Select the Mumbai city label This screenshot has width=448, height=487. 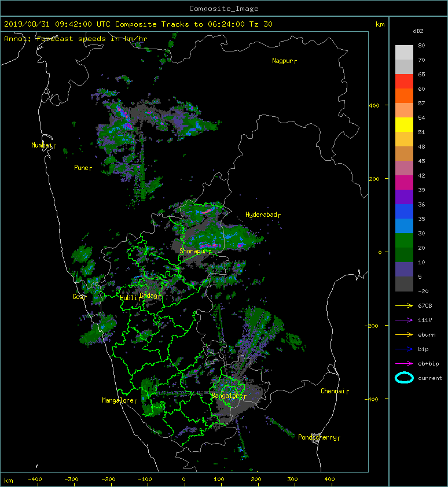tap(42, 145)
